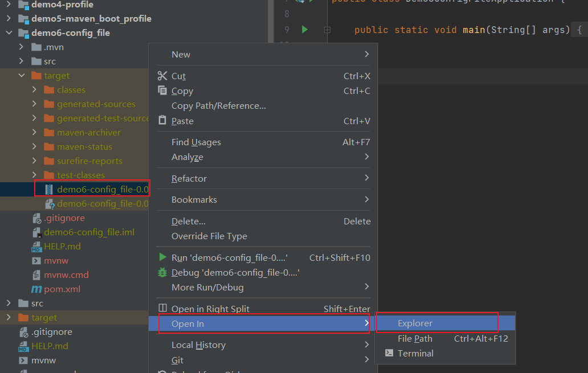Click the Copy icon in context menu
This screenshot has height=373, width=588.
coord(162,91)
